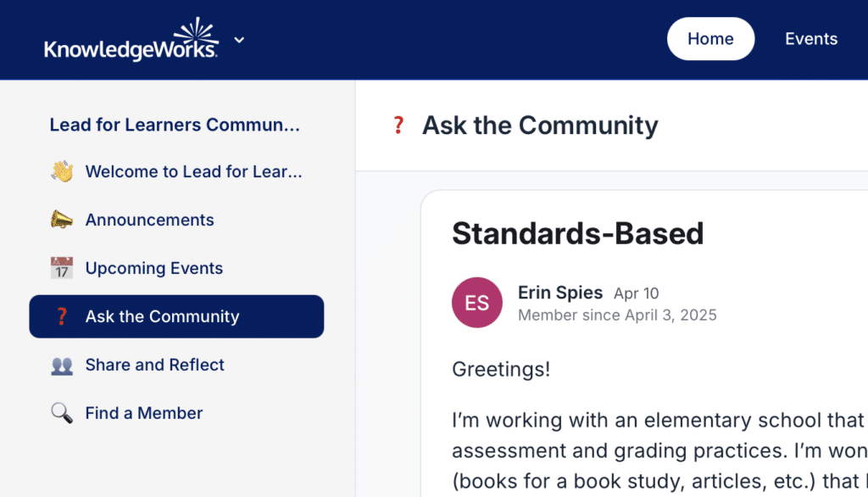Viewport: 868px width, 497px height.
Task: Open the Home tab
Action: pyautogui.click(x=710, y=39)
